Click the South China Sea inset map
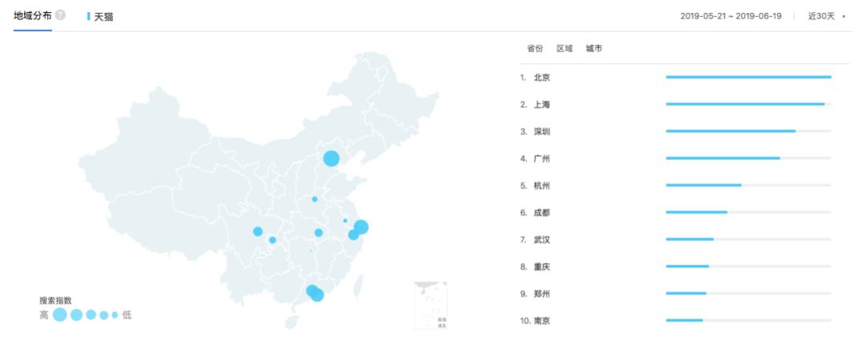The width and height of the screenshot is (868, 350). pos(431,305)
